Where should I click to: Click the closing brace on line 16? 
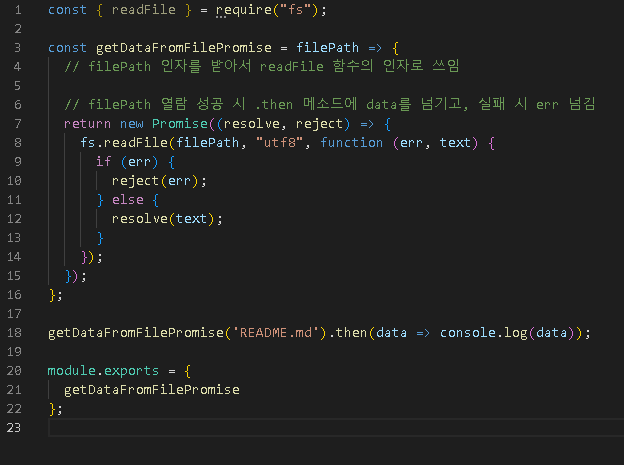52,295
